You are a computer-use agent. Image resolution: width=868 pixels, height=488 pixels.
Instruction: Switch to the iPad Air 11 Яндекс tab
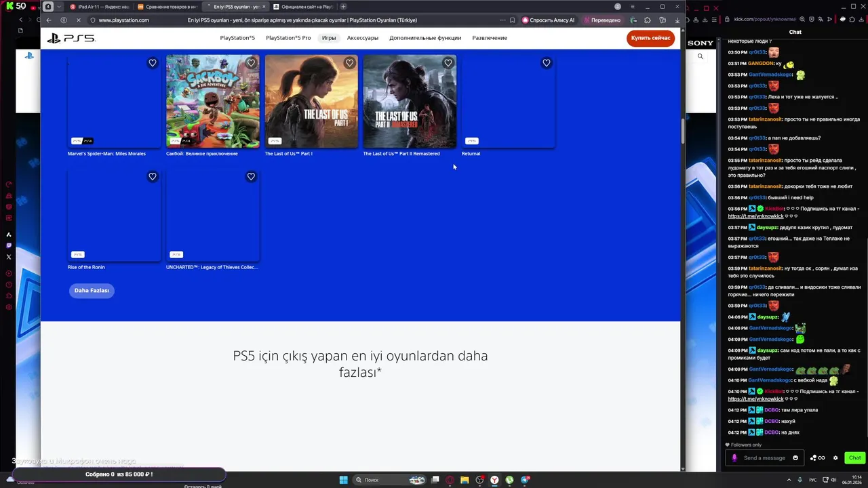pos(100,7)
